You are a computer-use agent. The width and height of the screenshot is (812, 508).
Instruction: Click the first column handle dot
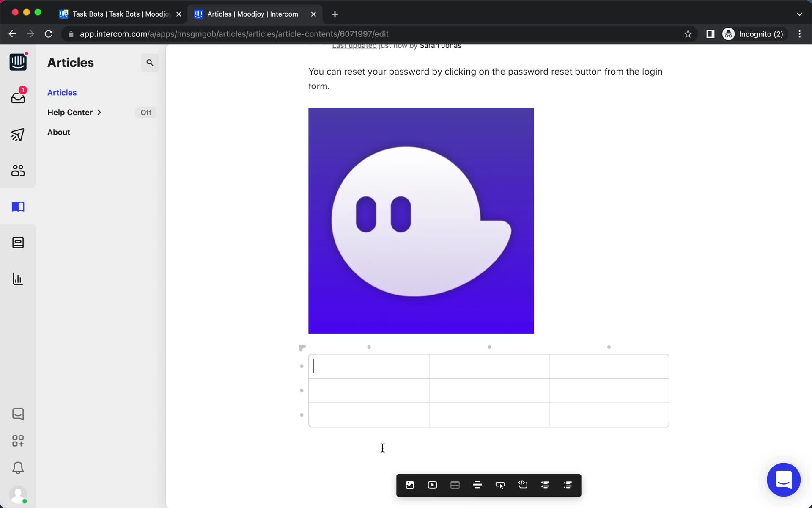click(369, 347)
